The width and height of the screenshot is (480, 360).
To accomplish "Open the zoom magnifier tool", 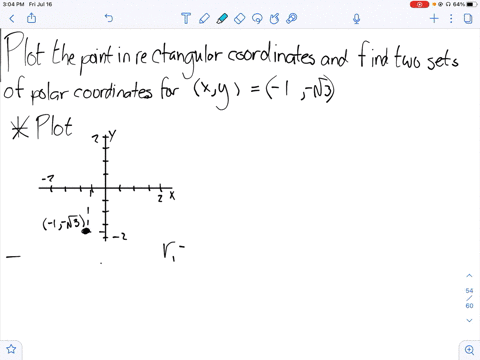I will coord(469,350).
